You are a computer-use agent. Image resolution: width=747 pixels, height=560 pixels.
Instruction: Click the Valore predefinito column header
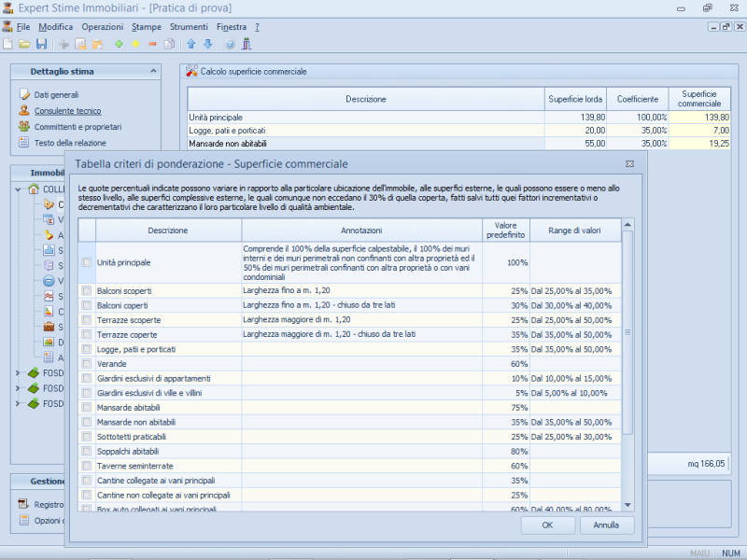[505, 231]
